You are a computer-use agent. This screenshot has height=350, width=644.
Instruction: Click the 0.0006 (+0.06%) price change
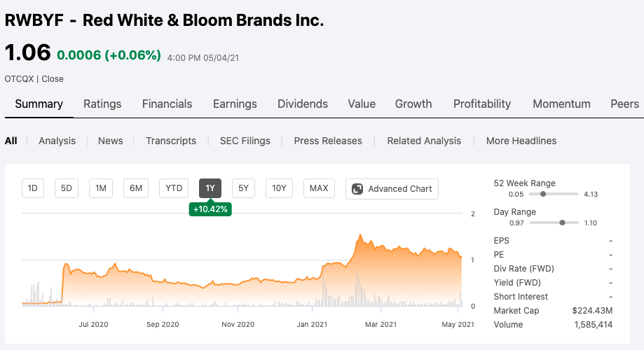[109, 55]
